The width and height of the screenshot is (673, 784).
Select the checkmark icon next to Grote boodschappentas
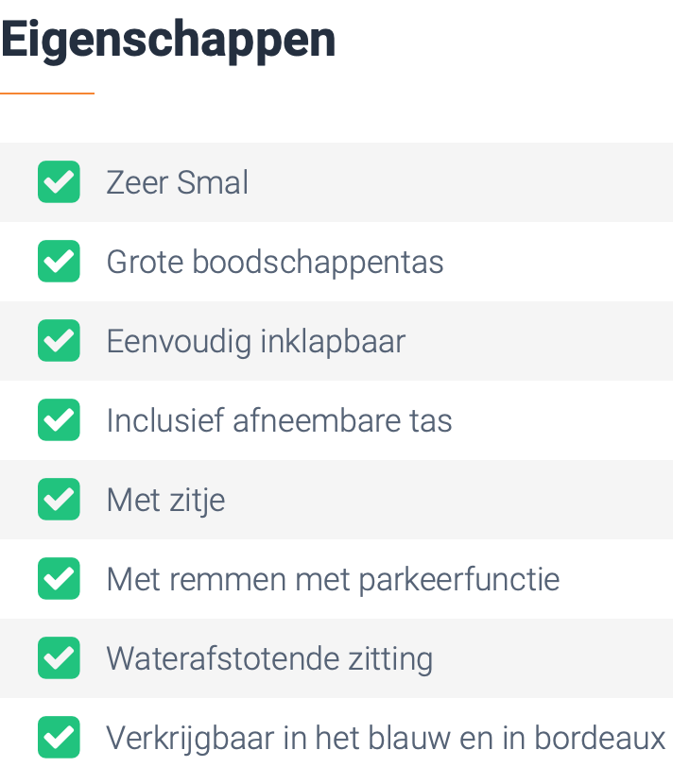point(59,261)
